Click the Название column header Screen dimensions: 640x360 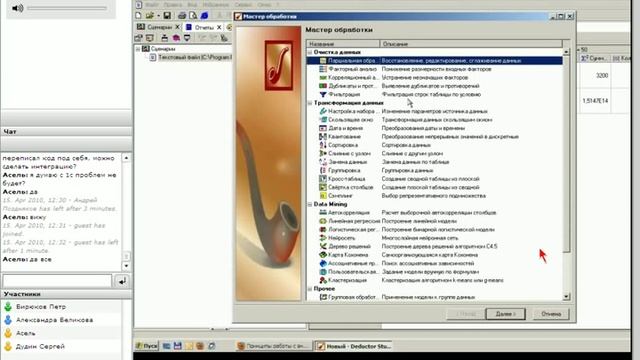pos(343,44)
